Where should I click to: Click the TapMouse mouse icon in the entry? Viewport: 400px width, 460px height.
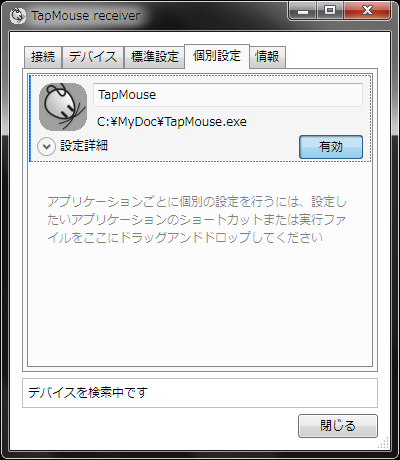click(63, 107)
